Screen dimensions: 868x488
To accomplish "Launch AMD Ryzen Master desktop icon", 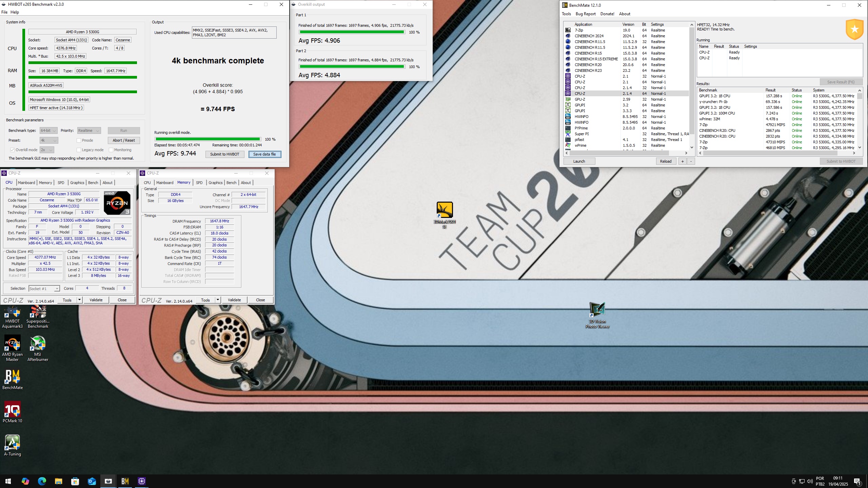I will click(13, 348).
